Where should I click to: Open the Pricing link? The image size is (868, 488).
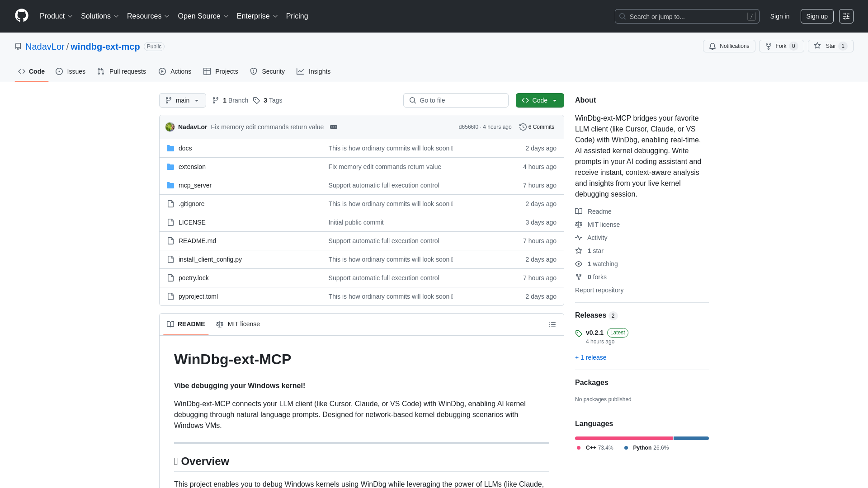297,16
